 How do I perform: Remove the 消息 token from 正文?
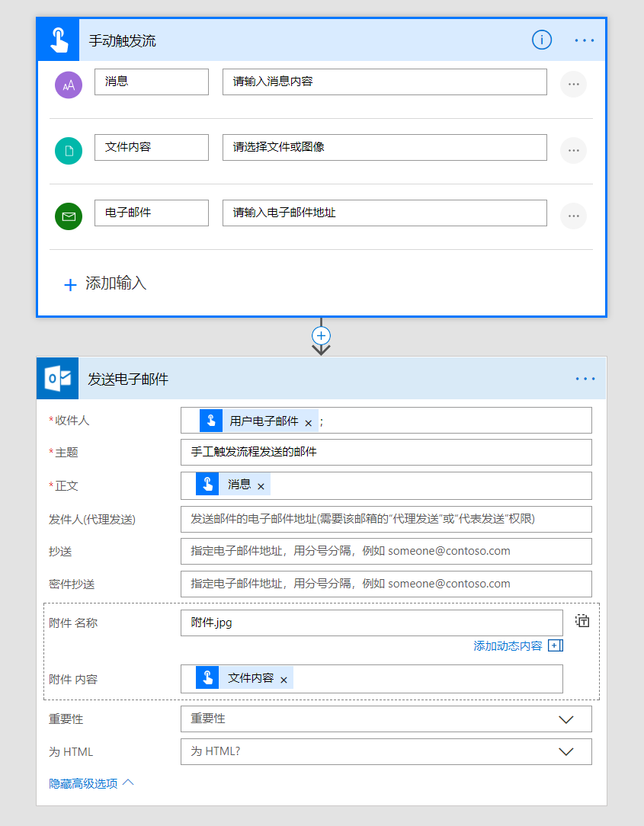click(261, 486)
